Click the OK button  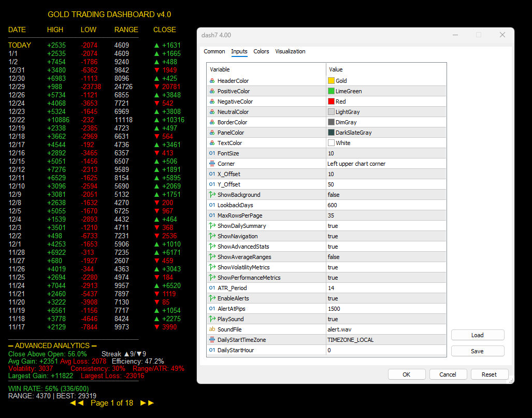pyautogui.click(x=407, y=374)
